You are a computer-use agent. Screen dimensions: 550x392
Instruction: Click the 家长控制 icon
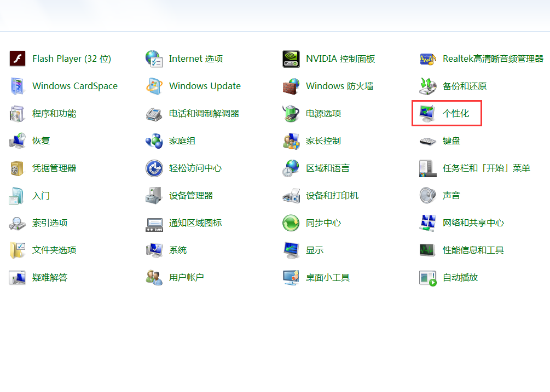[x=291, y=141]
